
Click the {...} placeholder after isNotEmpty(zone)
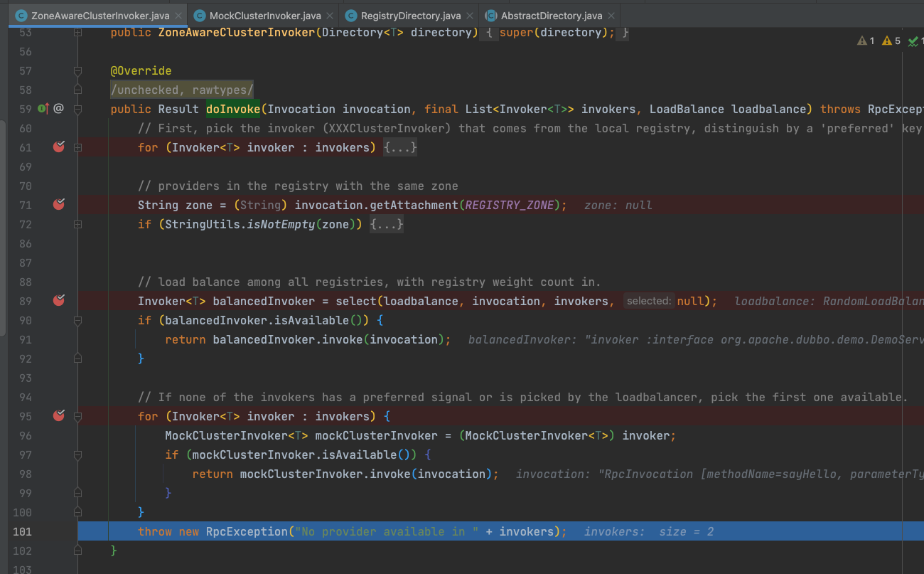(x=387, y=224)
